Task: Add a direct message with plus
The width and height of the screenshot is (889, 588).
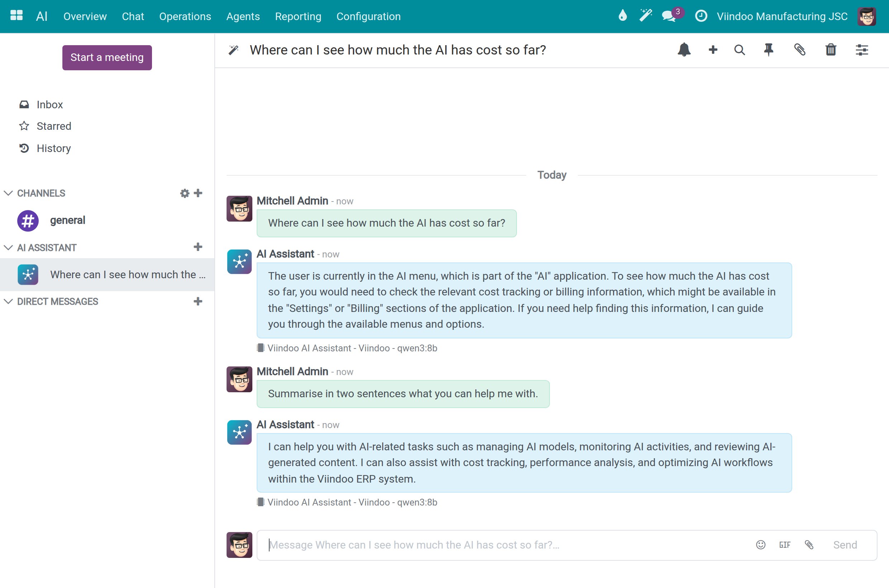Action: pyautogui.click(x=198, y=302)
